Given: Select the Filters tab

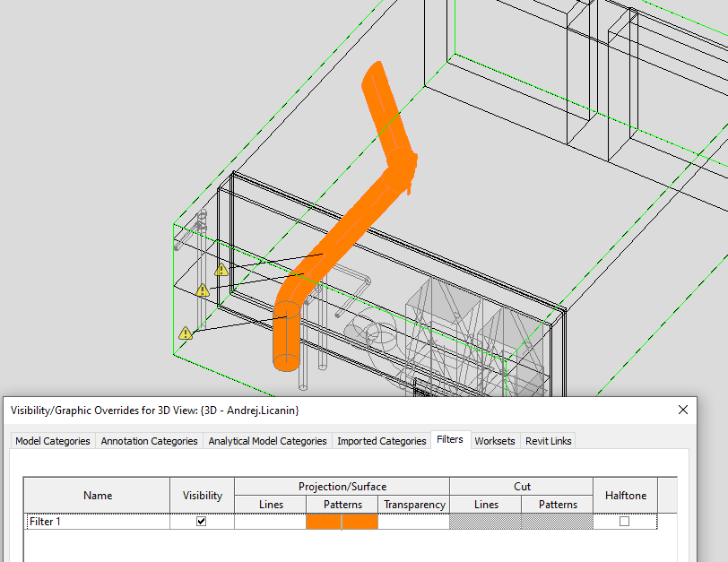Looking at the screenshot, I should click(450, 439).
